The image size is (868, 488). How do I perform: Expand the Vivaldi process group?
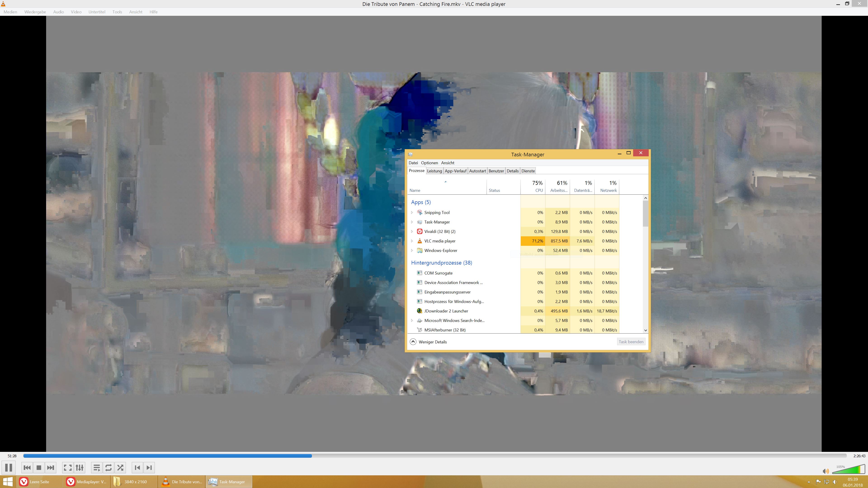(412, 232)
